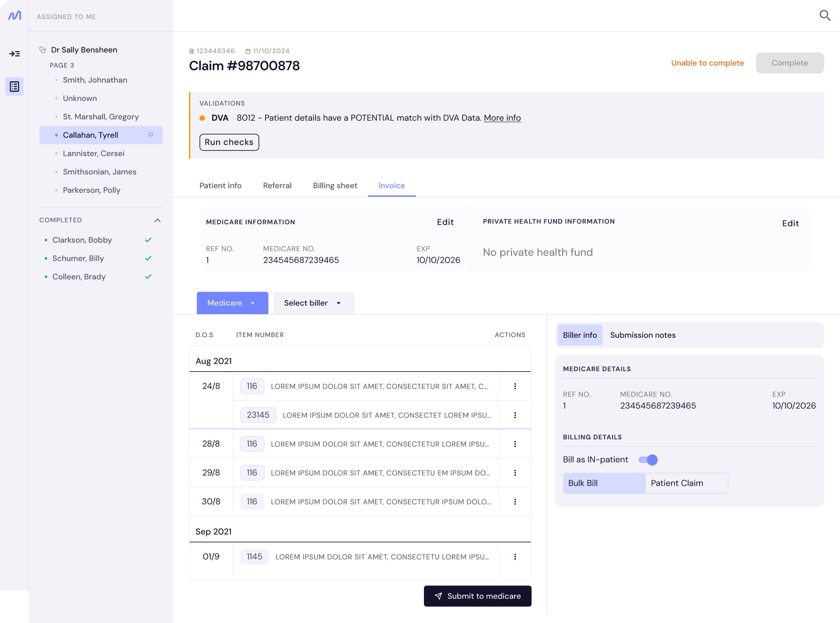Click calendar icon beside 11/10/2024
This screenshot has height=623, width=840.
tap(248, 51)
